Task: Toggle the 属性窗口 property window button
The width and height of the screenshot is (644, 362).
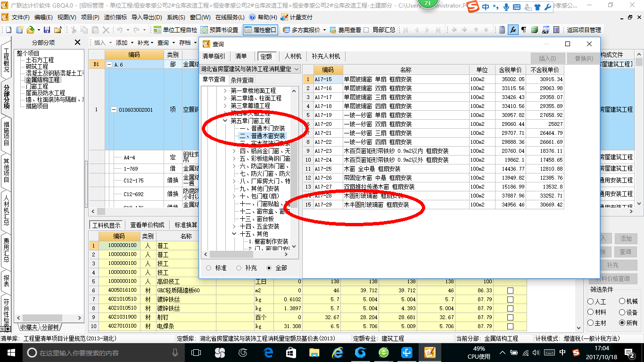Action: [x=260, y=30]
